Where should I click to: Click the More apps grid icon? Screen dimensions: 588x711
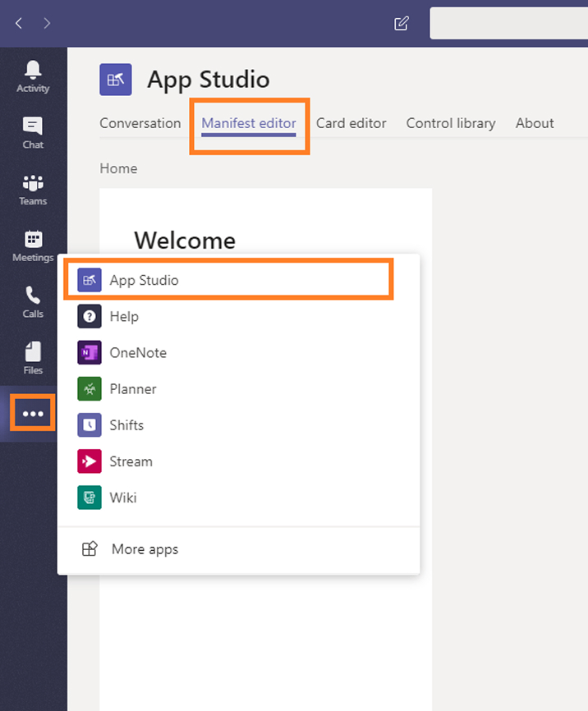90,548
